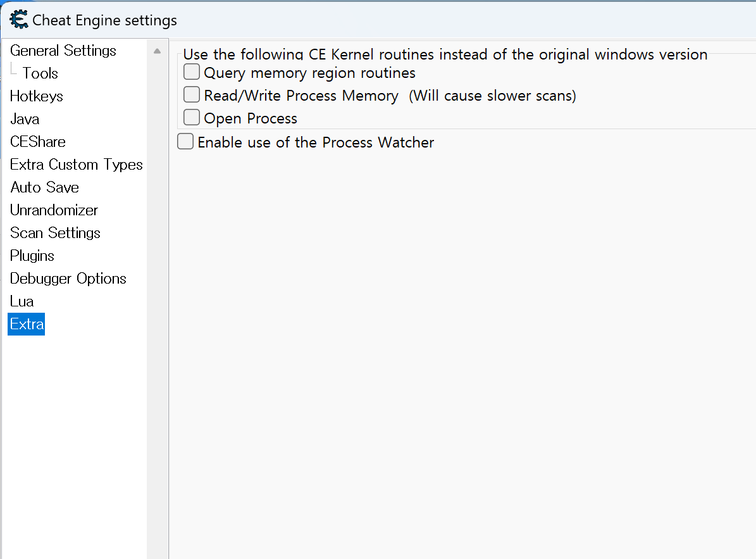Go to Hotkeys settings
The image size is (756, 559).
coord(37,96)
